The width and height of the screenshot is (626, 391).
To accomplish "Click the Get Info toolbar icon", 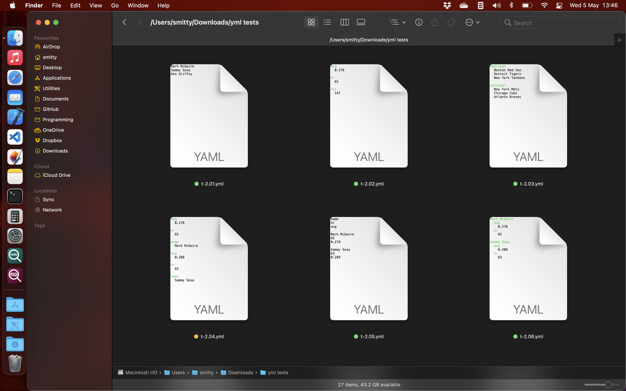I will click(418, 22).
